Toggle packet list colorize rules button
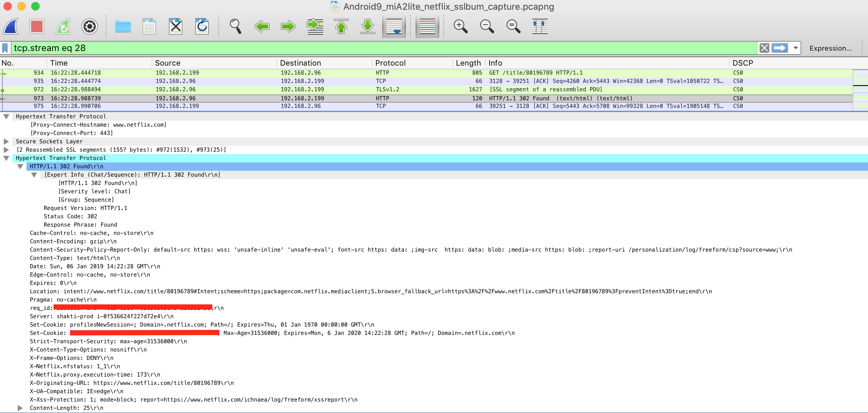 pyautogui.click(x=427, y=26)
